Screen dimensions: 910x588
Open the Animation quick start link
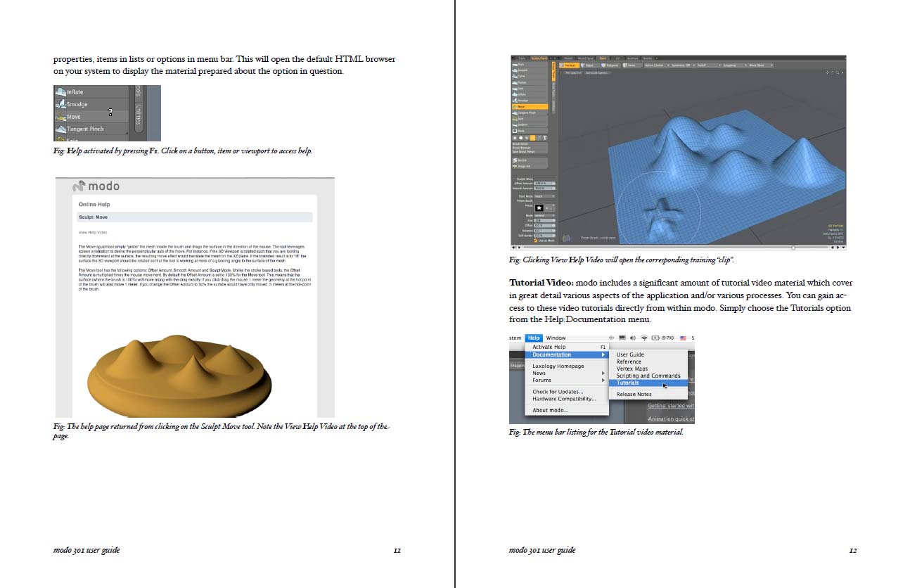pyautogui.click(x=671, y=418)
